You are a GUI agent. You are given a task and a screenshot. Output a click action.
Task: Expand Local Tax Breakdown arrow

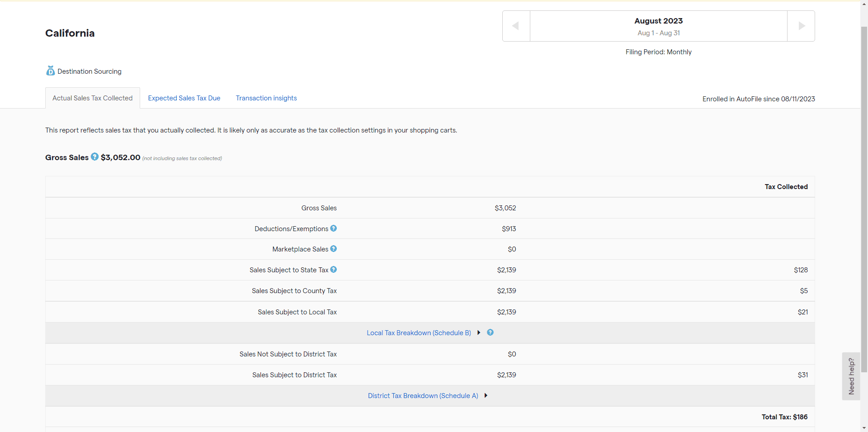[x=479, y=332]
